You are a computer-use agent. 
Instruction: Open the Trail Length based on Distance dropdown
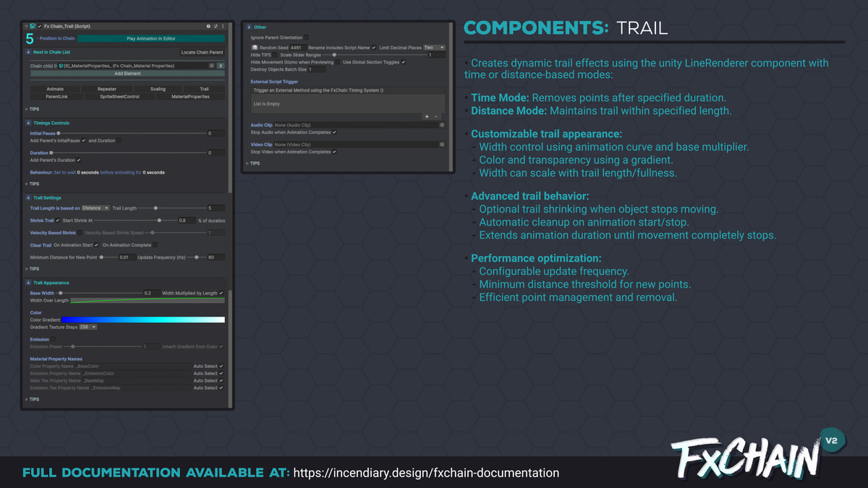click(95, 208)
